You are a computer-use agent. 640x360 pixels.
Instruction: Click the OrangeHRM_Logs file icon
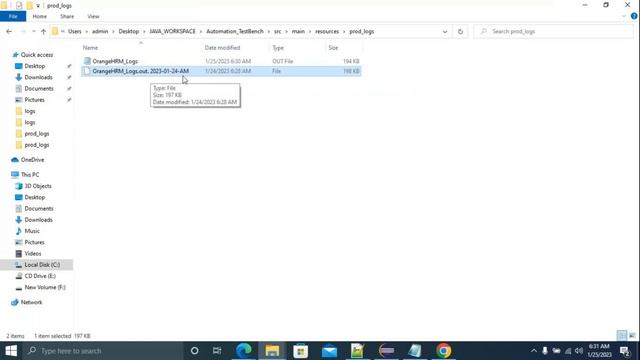pyautogui.click(x=87, y=61)
